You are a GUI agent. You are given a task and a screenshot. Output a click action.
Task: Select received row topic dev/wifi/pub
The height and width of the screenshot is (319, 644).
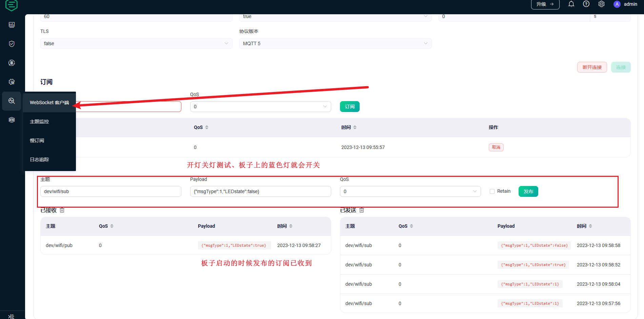59,245
